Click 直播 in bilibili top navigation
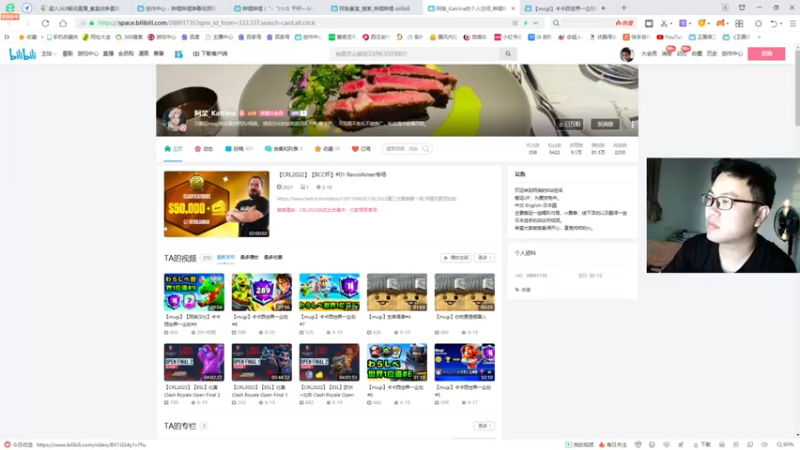The height and width of the screenshot is (450, 800). click(109, 54)
